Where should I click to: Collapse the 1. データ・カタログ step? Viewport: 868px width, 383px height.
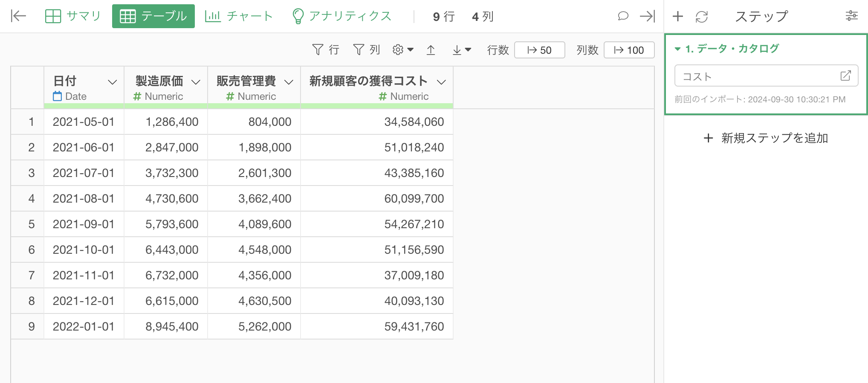(x=677, y=49)
